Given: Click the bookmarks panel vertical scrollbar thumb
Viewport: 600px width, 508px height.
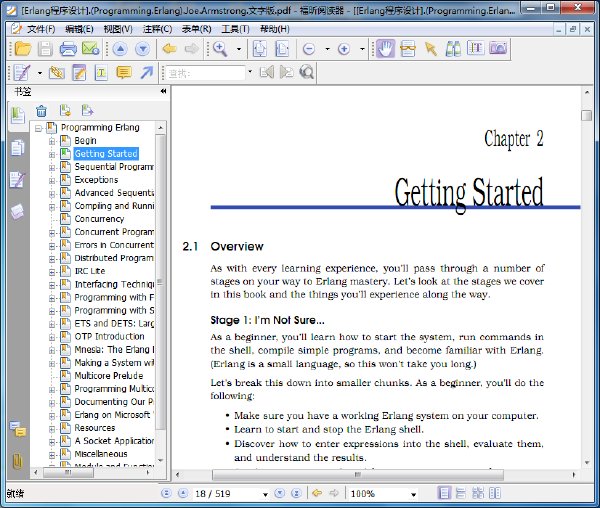Looking at the screenshot, I should 160,282.
